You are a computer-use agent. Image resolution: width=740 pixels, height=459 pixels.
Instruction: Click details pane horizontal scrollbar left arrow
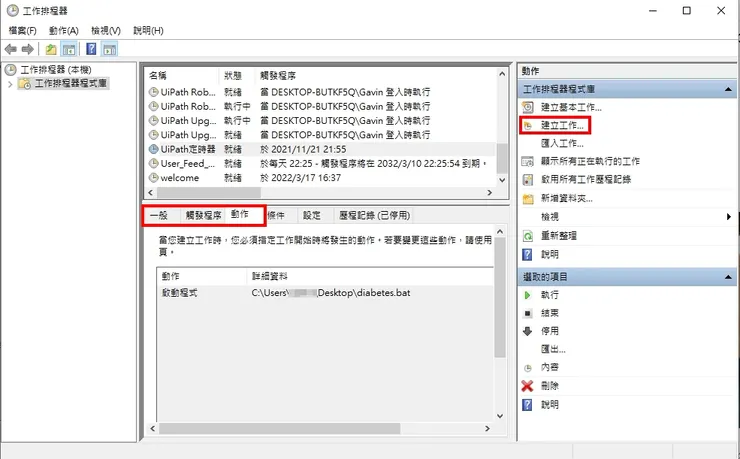coord(152,428)
